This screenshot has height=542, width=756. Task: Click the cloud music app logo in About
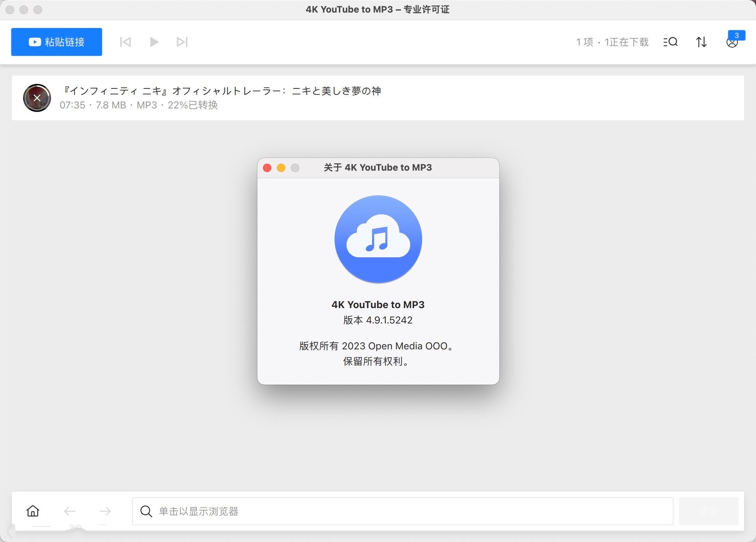pos(378,239)
